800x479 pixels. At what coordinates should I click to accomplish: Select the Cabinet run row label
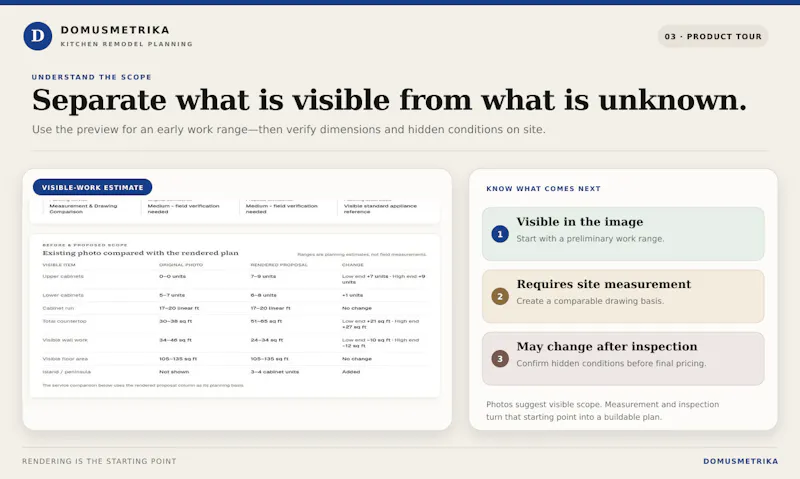pos(59,309)
